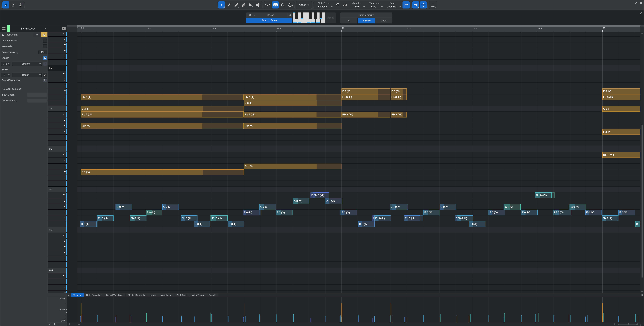This screenshot has height=326, width=644.
Task: Open inspector Dorian scale dropdown
Action: coord(27,75)
